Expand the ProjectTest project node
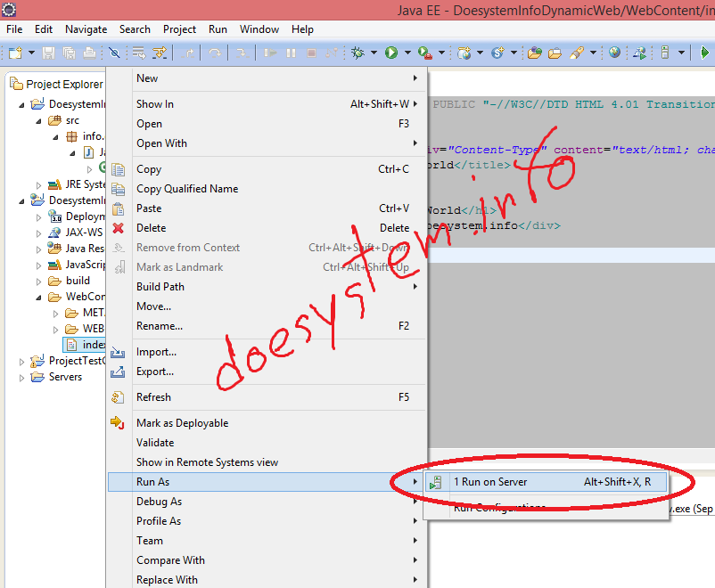The width and height of the screenshot is (715, 588). 21,362
